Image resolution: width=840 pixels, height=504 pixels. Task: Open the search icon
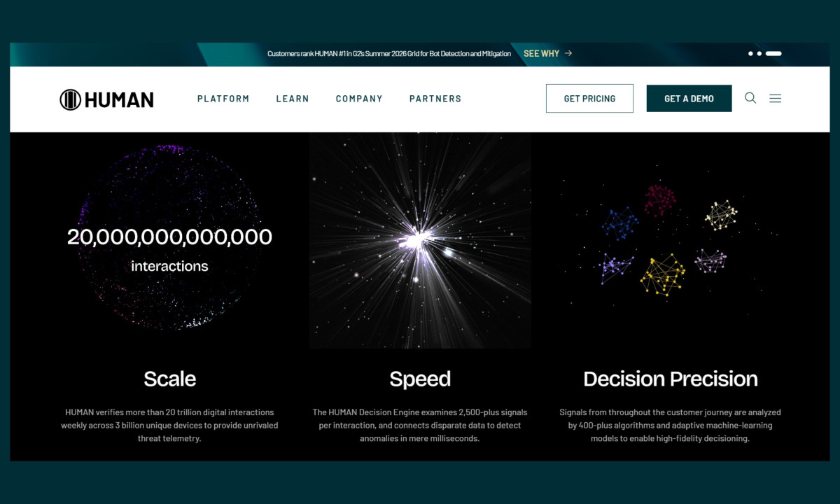(750, 98)
